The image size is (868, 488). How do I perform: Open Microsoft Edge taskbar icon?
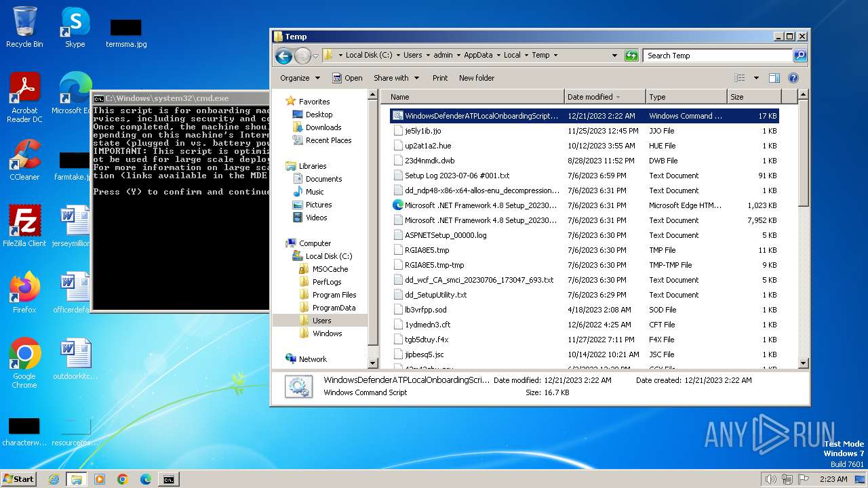tap(146, 479)
